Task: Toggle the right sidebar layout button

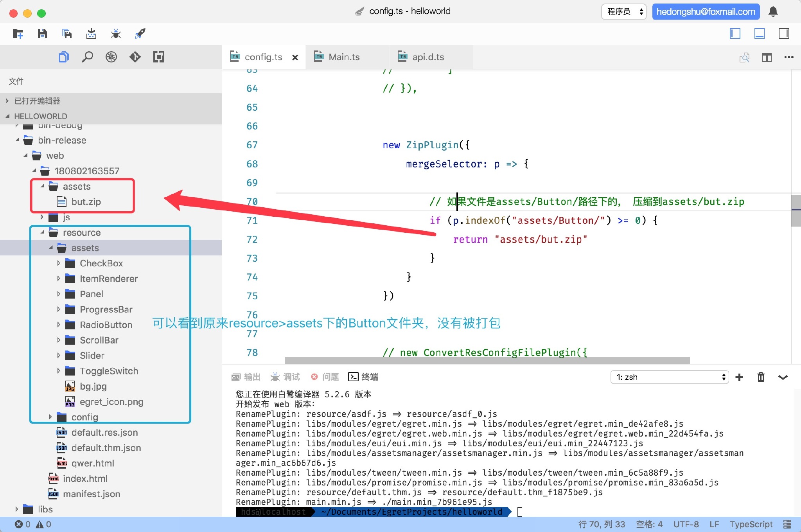Action: pyautogui.click(x=784, y=34)
